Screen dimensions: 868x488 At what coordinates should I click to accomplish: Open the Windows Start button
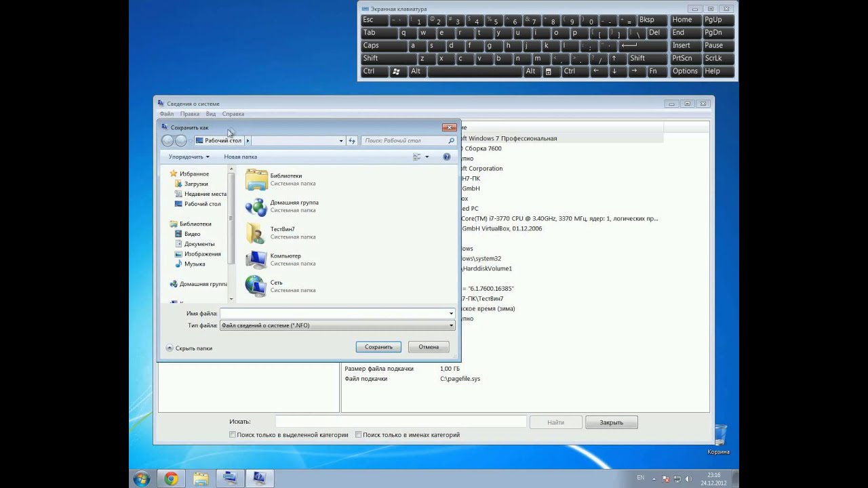coord(142,479)
